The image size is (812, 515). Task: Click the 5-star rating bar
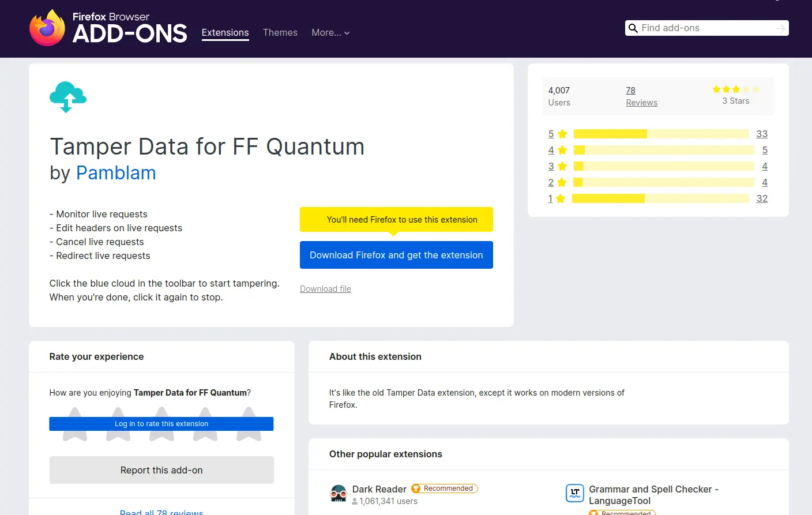tap(661, 134)
